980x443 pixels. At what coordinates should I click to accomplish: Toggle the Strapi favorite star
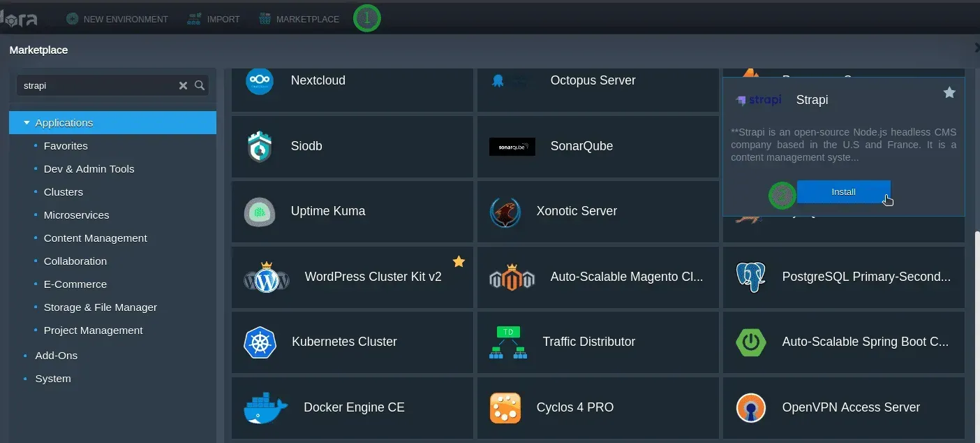949,93
